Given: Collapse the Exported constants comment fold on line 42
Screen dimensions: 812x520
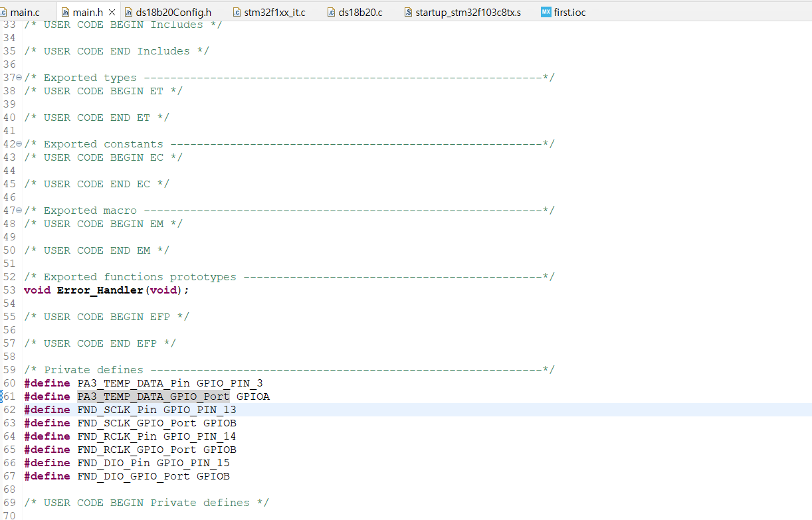Looking at the screenshot, I should click(19, 144).
